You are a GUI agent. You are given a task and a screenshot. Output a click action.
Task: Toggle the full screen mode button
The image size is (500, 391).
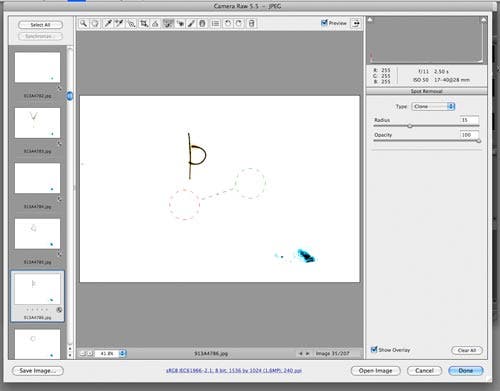pos(356,23)
